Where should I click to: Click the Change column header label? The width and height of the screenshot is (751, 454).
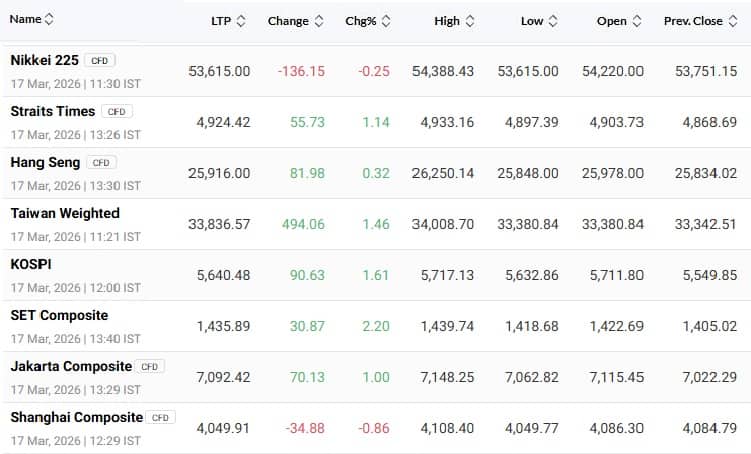[288, 21]
